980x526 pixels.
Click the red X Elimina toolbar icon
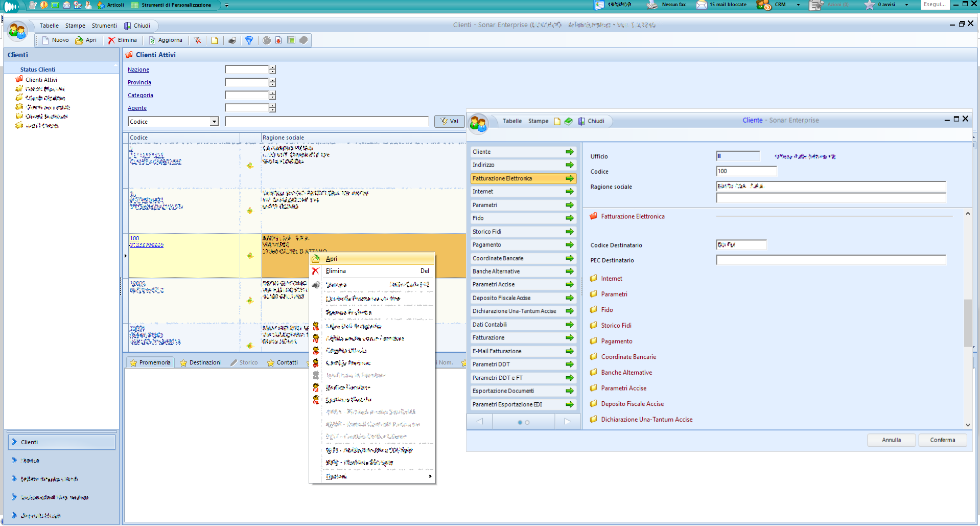[111, 40]
